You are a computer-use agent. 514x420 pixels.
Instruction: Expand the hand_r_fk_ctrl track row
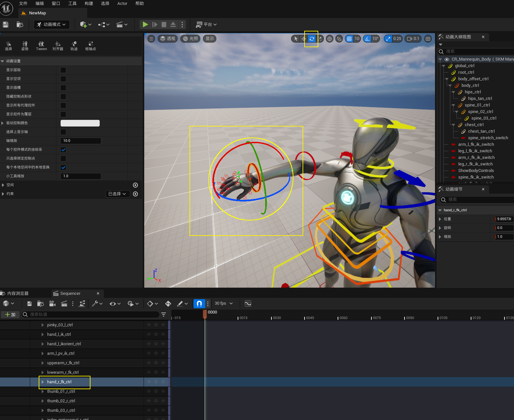coord(43,382)
